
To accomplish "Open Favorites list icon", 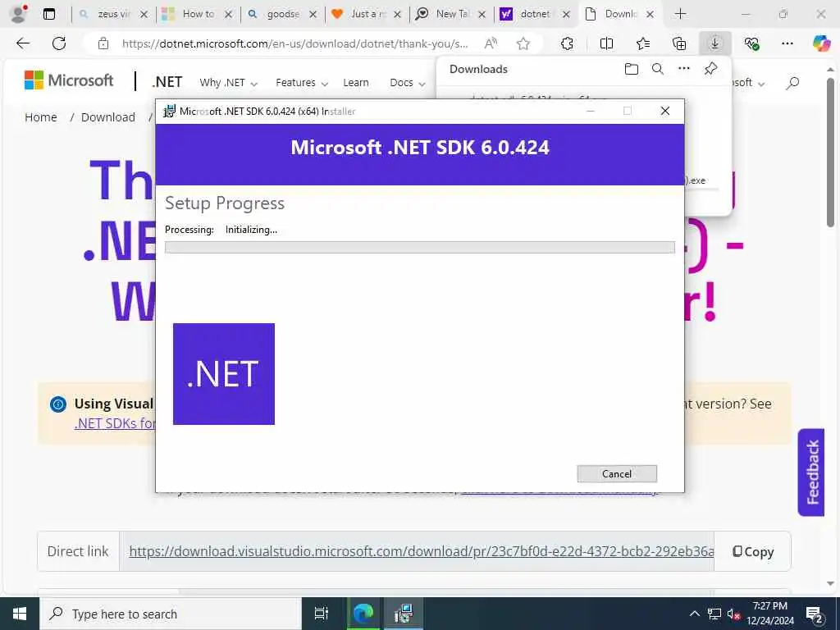I will pos(643,43).
